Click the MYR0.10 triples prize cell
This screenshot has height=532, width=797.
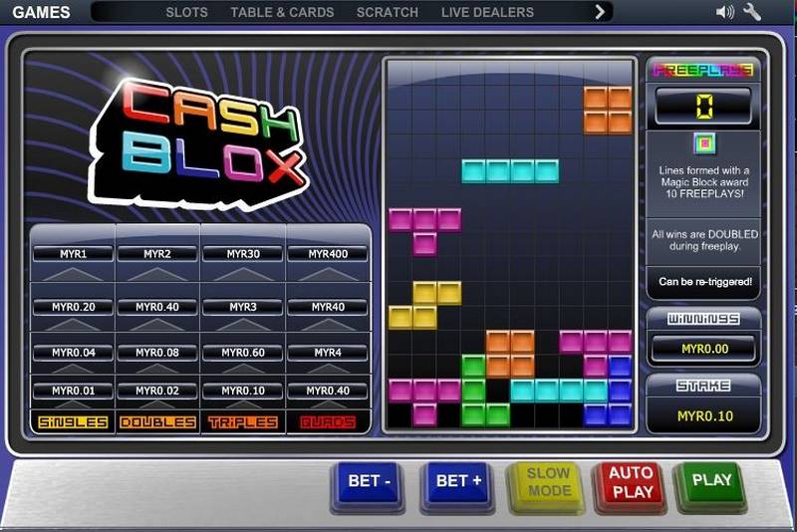(x=243, y=391)
